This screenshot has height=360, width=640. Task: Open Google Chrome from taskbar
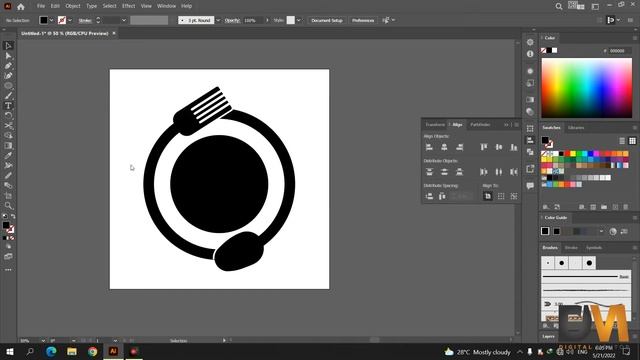pyautogui.click(x=93, y=351)
